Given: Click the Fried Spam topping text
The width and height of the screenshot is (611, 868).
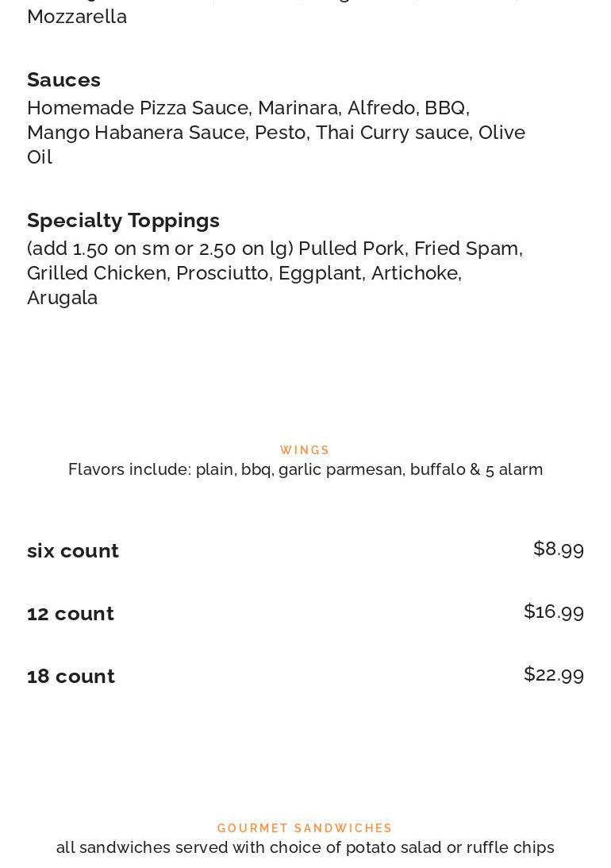Looking at the screenshot, I should 467,248.
